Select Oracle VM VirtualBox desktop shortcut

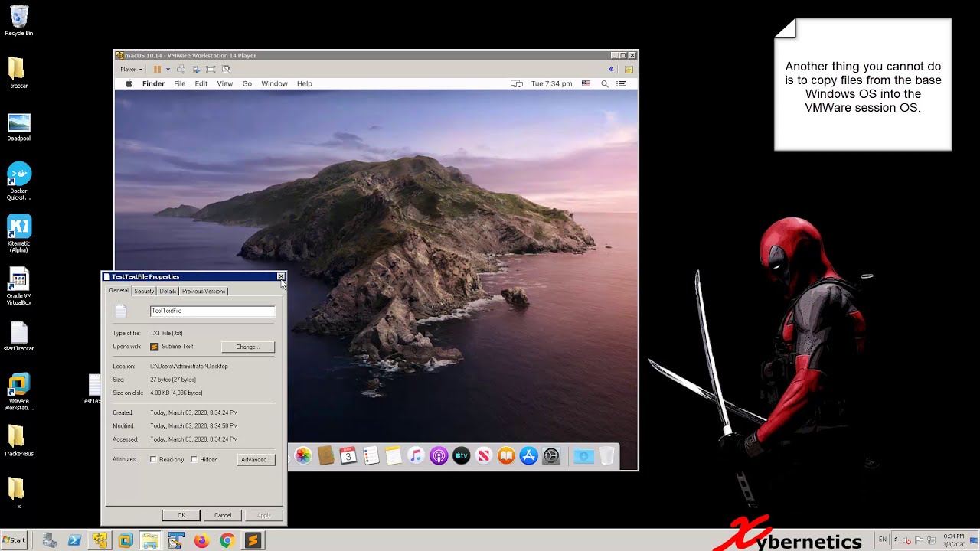[x=19, y=287]
